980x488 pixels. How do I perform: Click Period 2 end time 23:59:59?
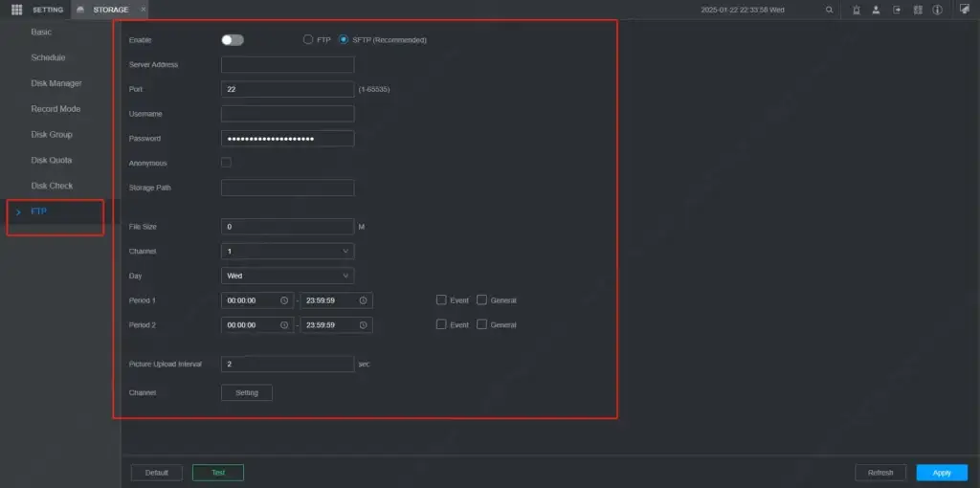[337, 325]
